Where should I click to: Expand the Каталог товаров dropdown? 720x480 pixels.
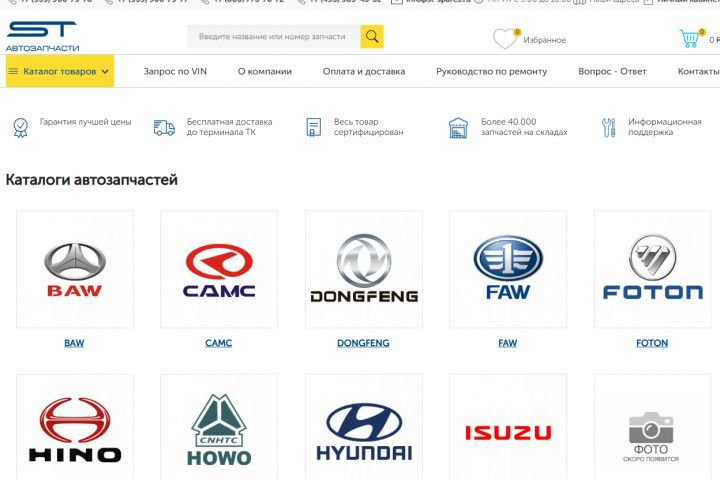point(60,71)
